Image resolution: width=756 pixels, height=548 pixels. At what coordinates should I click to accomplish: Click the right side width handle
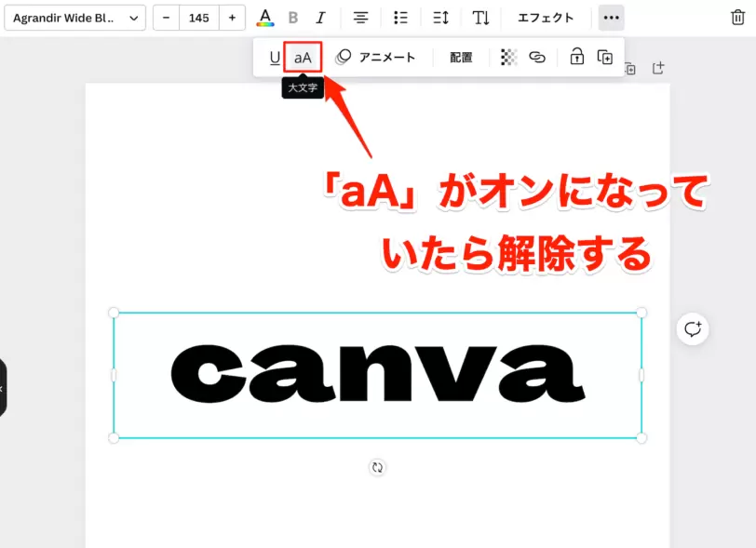641,375
